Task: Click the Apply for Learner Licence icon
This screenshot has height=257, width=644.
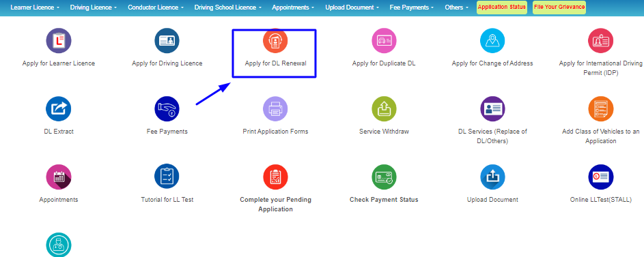Action: 59,41
